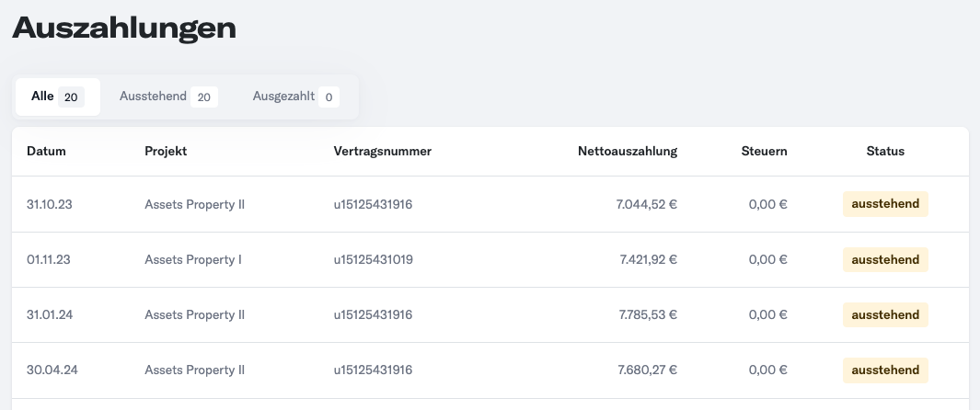
Task: Open the Ausgezahlt tab
Action: [x=295, y=97]
